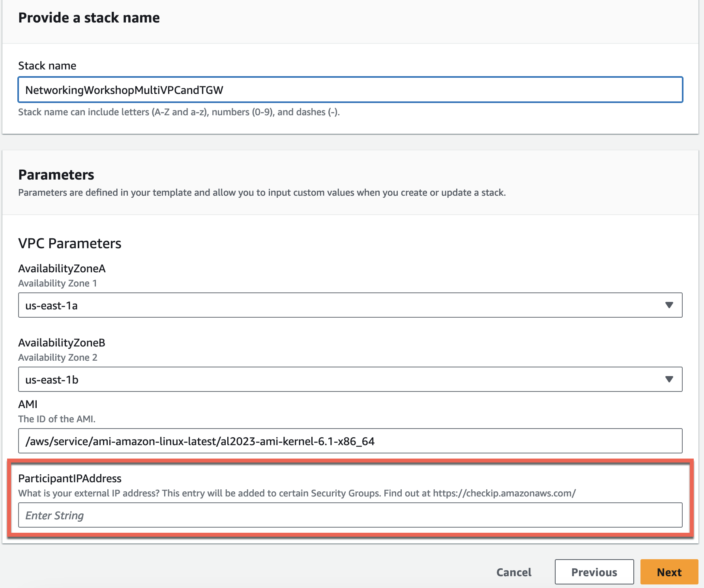Click the Parameters section heading

click(x=56, y=174)
